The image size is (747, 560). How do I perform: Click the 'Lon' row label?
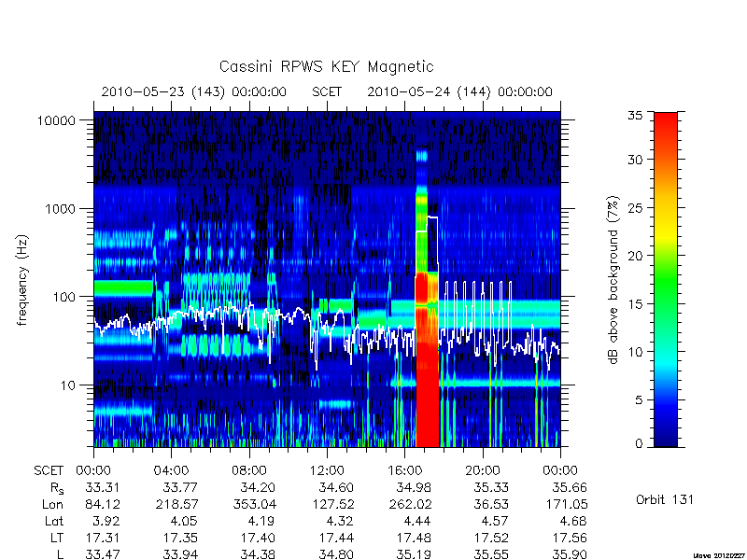(x=52, y=504)
